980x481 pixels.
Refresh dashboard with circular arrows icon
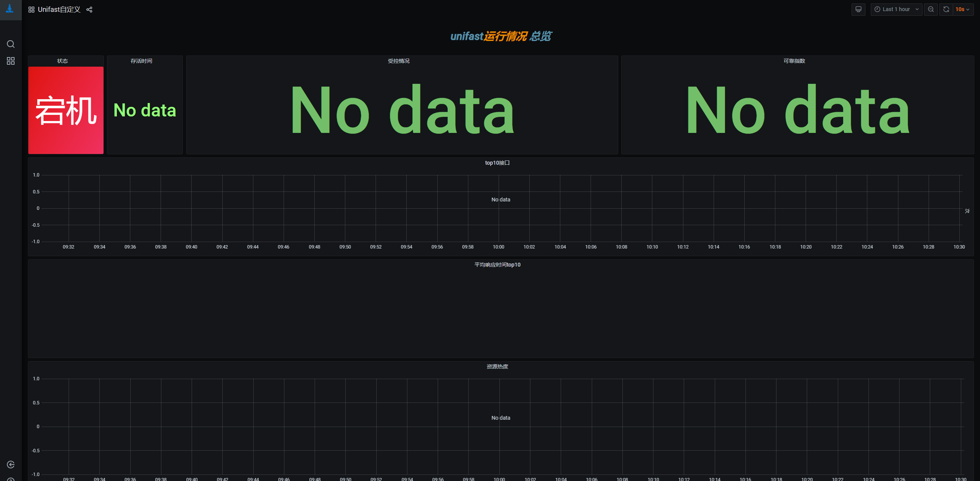tap(946, 10)
